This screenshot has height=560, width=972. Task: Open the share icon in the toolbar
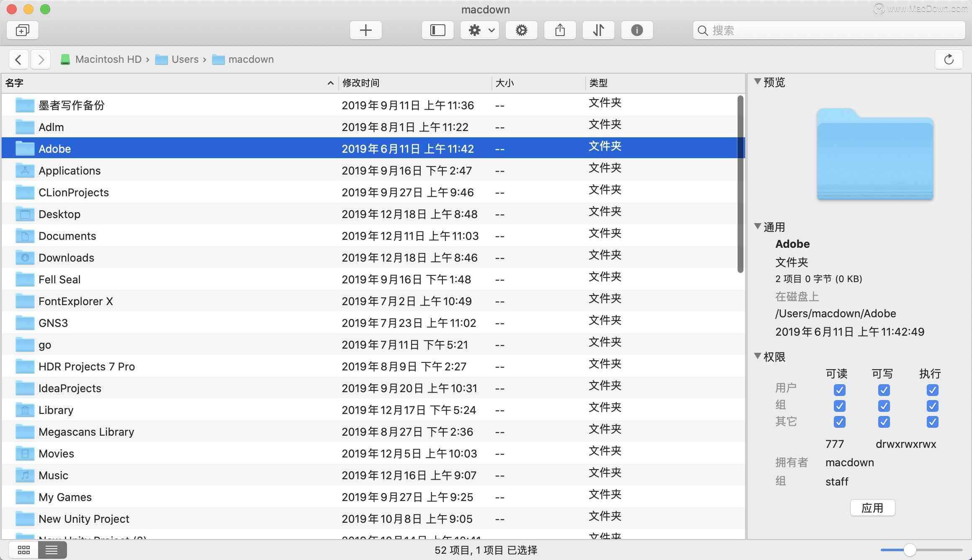[560, 30]
